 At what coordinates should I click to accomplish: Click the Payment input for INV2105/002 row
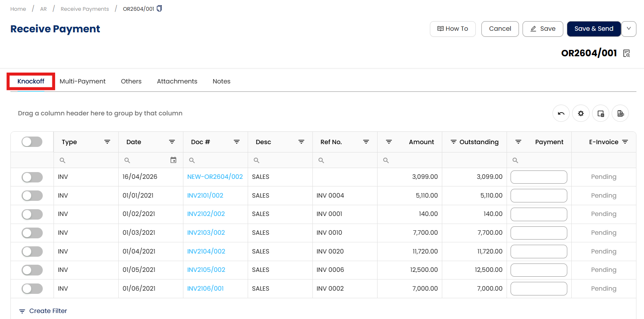coord(539,270)
